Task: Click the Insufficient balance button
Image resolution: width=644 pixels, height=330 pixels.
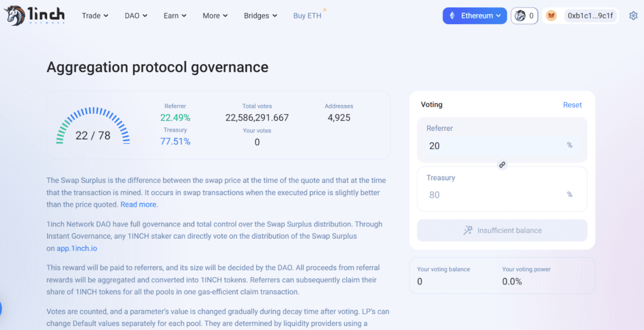Action: point(502,230)
